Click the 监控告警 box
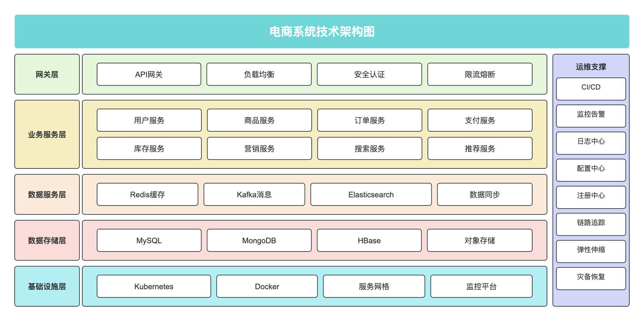 tap(591, 116)
